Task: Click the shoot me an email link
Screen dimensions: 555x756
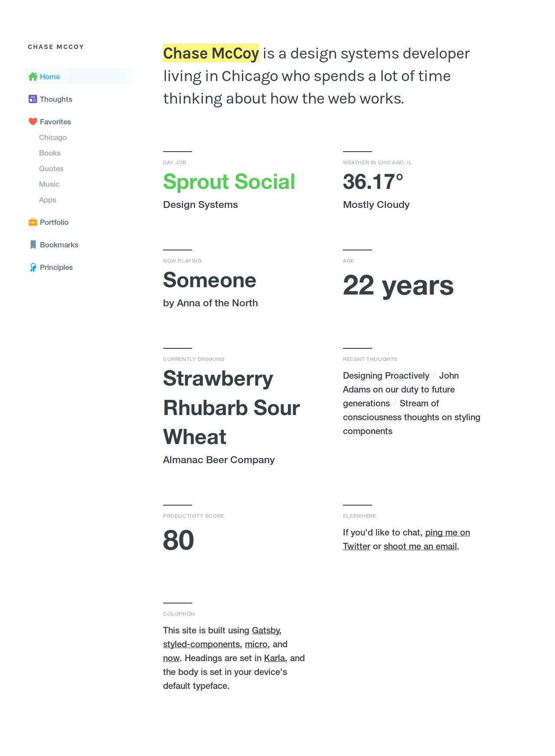Action: (420, 546)
